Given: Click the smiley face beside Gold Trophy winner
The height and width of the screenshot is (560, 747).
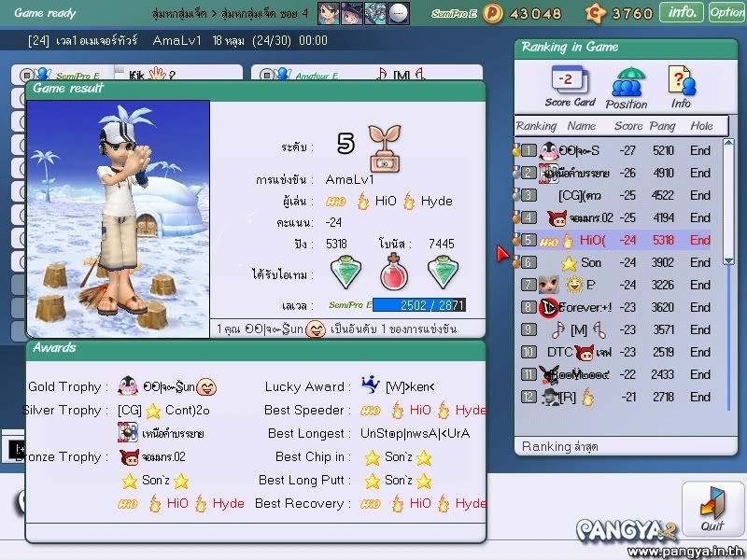Looking at the screenshot, I should click(x=206, y=386).
